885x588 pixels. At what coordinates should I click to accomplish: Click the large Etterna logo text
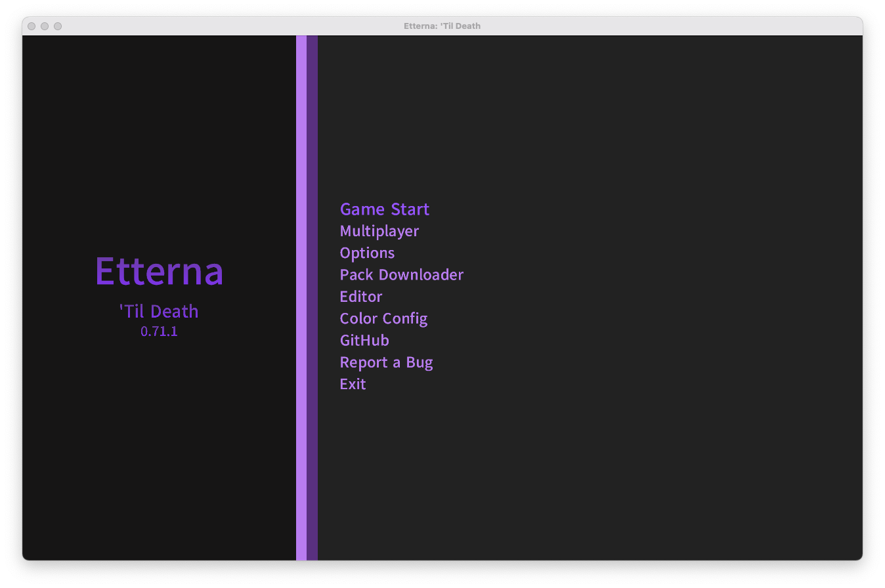[159, 271]
